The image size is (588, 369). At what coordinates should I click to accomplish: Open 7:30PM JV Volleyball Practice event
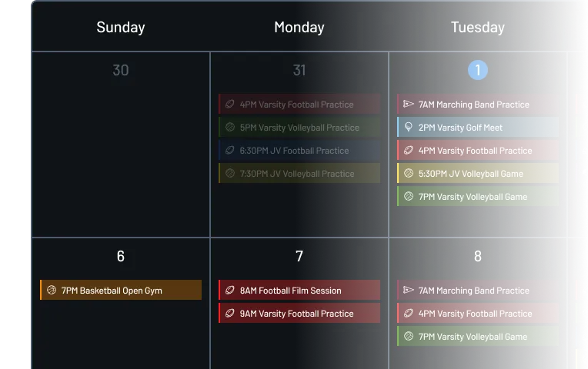pos(299,174)
